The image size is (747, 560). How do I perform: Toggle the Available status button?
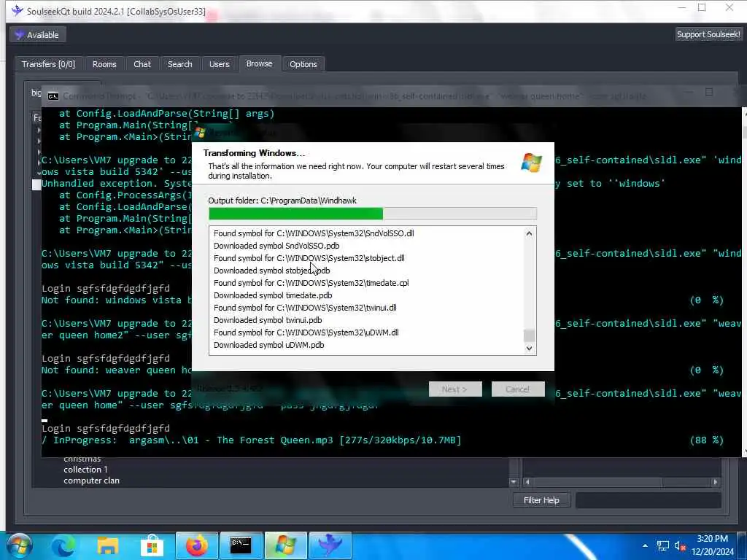coord(38,35)
